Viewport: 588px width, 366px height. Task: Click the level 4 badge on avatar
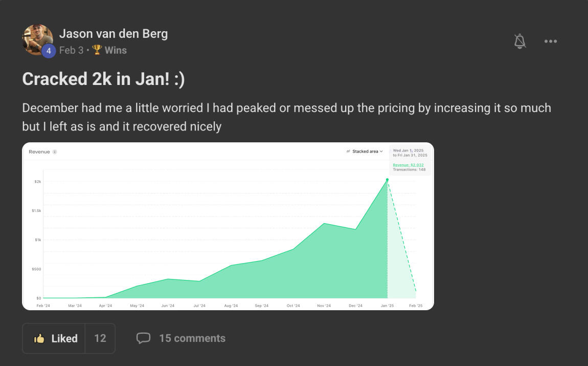49,51
